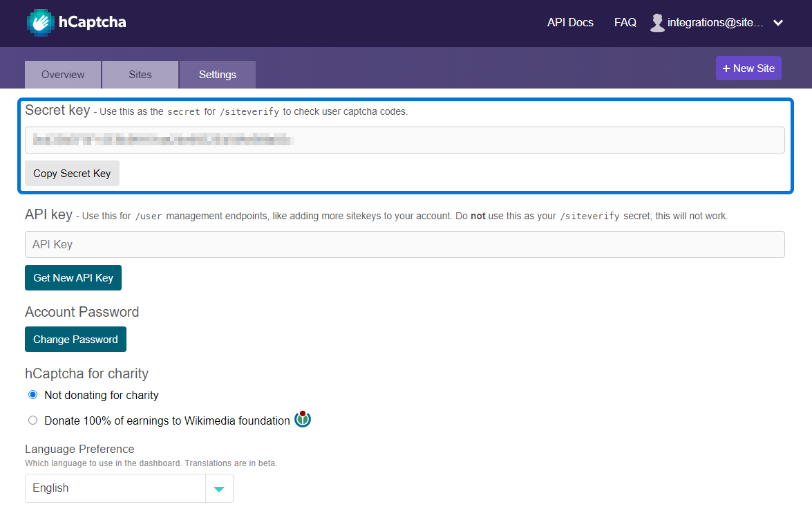The height and width of the screenshot is (527, 812).
Task: Select Donate 100% to Wikimedia foundation
Action: pyautogui.click(x=32, y=420)
